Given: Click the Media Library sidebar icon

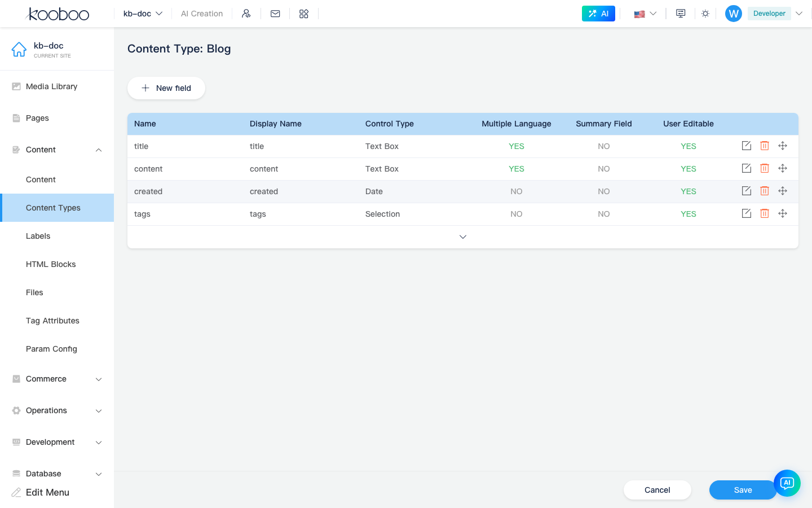Looking at the screenshot, I should pos(16,86).
